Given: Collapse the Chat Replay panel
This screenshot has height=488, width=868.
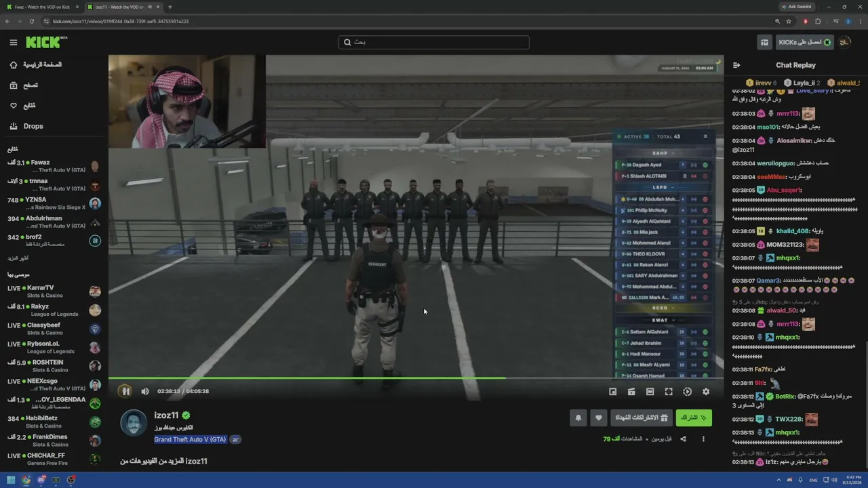Looking at the screenshot, I should pyautogui.click(x=736, y=65).
